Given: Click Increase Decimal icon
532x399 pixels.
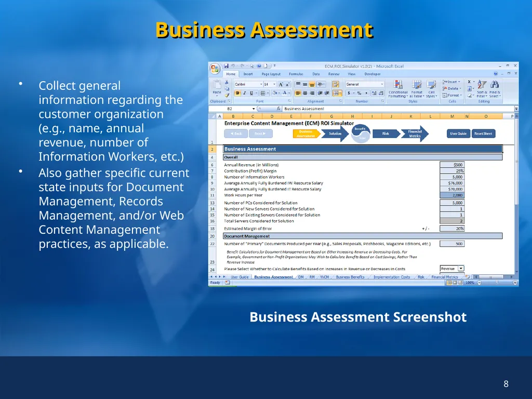Looking at the screenshot, I should coord(374,93).
